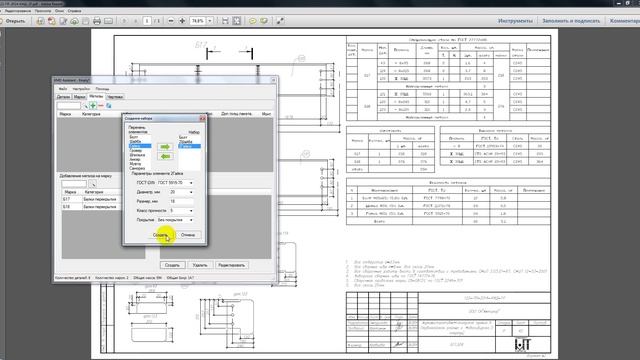Open the Класс прочности dropdown
The image size is (640, 360).
(191, 211)
